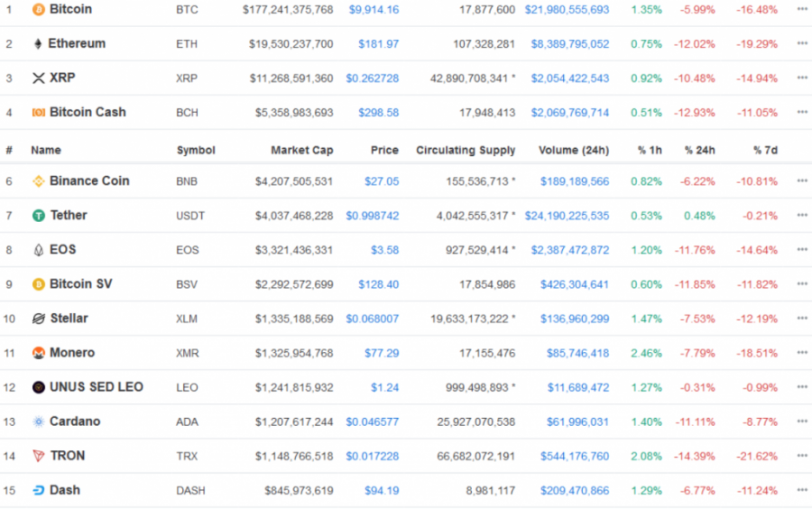Open the more-options dots for TRON row
The height and width of the screenshot is (509, 812).
click(802, 456)
